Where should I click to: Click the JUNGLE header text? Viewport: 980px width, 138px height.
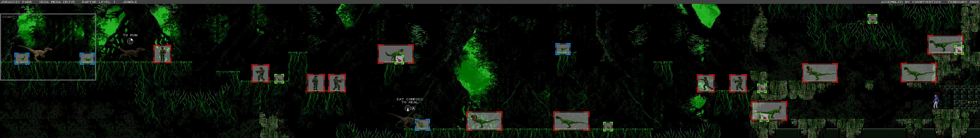(130, 2)
